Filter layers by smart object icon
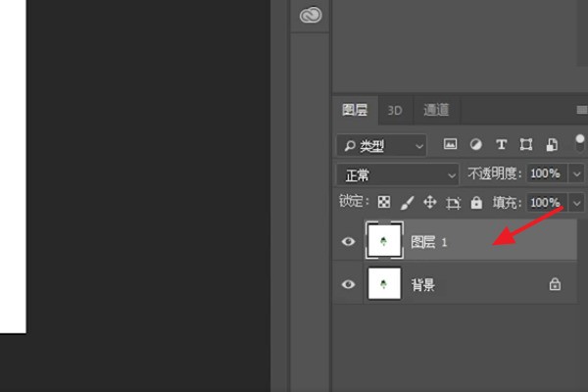This screenshot has width=588, height=392. pyautogui.click(x=552, y=144)
